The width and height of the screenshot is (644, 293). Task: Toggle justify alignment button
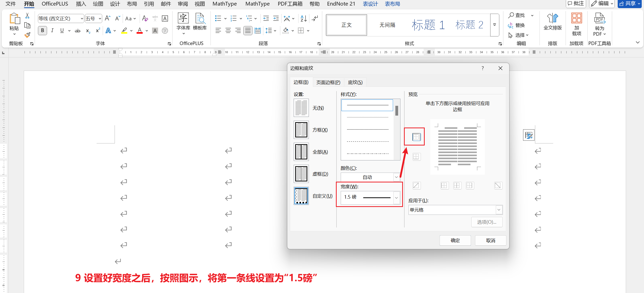(248, 31)
